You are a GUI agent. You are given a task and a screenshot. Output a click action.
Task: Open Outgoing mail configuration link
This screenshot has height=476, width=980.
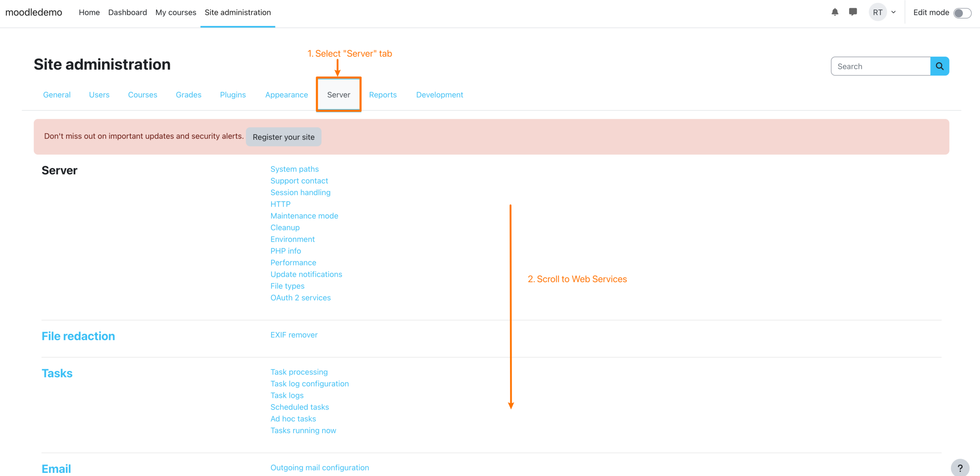tap(320, 468)
